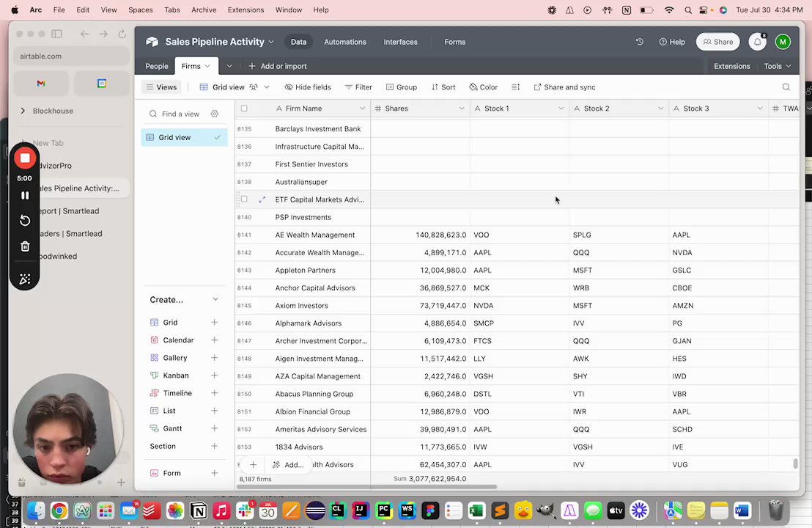Click the Sort button

[443, 87]
